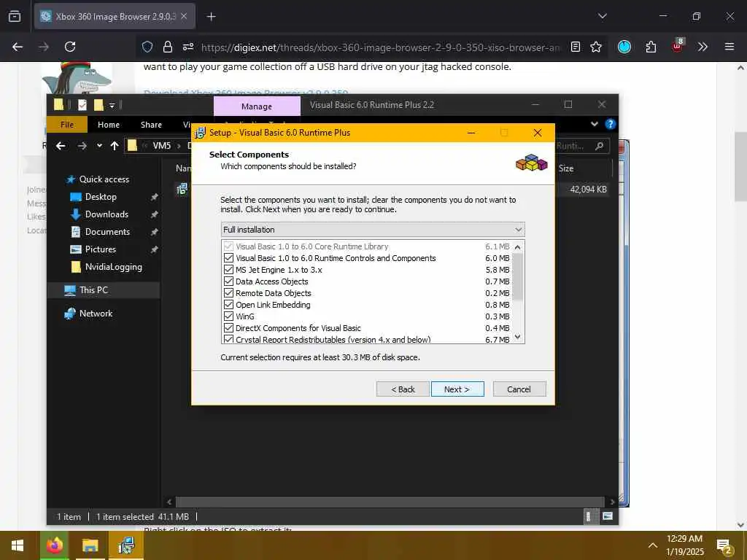Click Explorer back navigation arrow
This screenshot has height=560, width=747.
(x=61, y=146)
